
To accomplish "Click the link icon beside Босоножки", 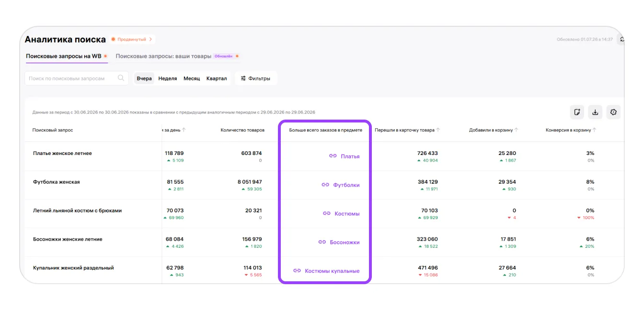I will tap(322, 242).
